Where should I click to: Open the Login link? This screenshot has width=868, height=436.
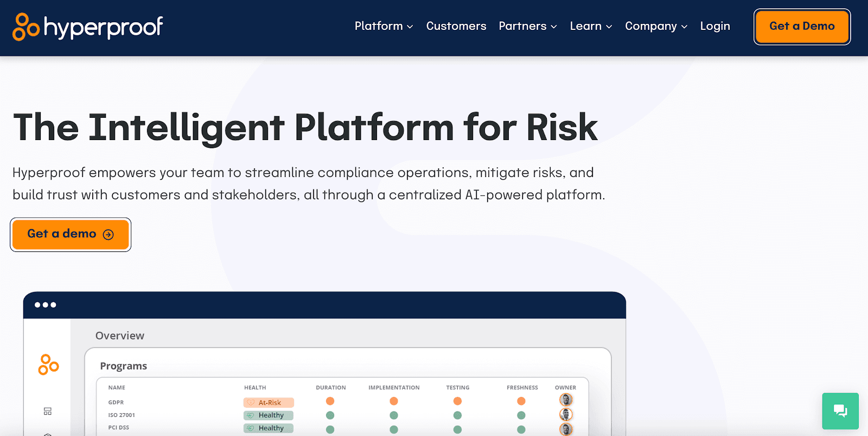(715, 26)
